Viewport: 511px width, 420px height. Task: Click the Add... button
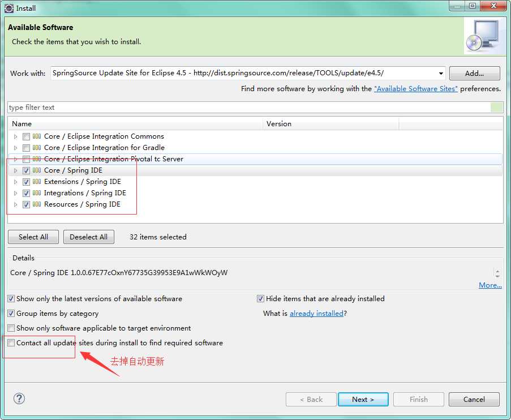(x=474, y=74)
